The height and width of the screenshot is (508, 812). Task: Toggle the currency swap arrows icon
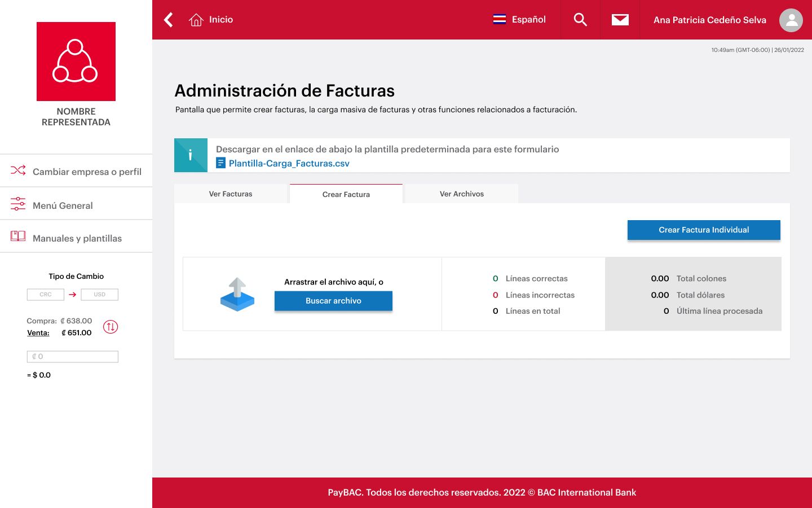tap(111, 327)
